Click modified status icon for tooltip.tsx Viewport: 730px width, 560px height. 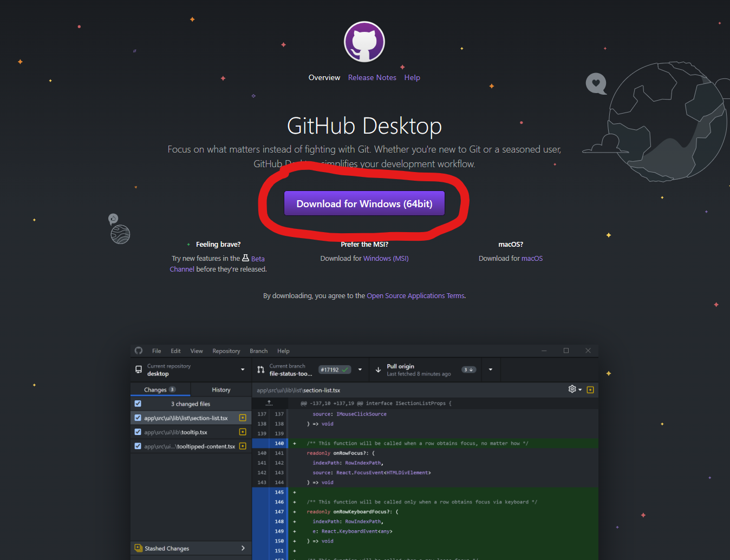coord(243,432)
